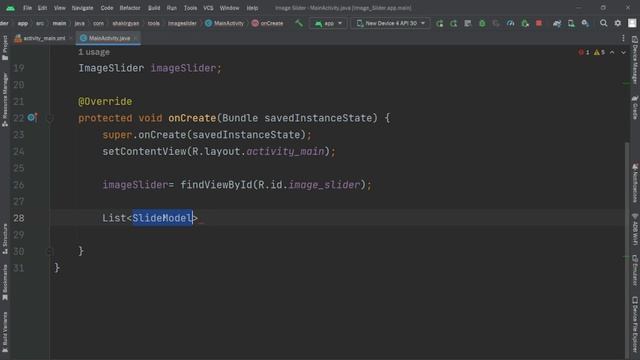The width and height of the screenshot is (640, 360).
Task: Open the Device Manager side panel
Action: point(635,60)
